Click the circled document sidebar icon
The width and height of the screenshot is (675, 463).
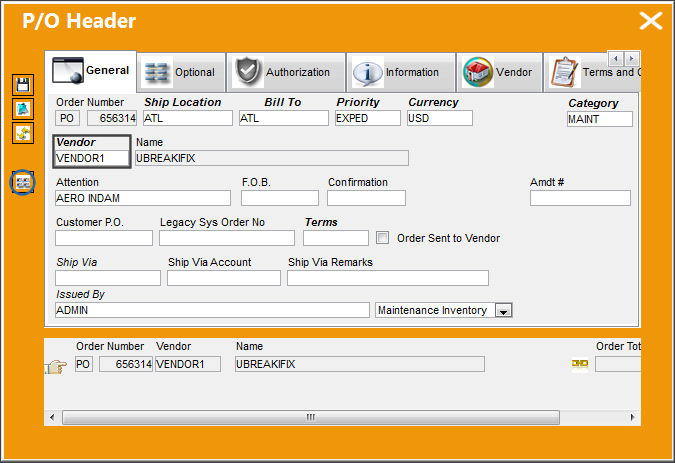22,182
